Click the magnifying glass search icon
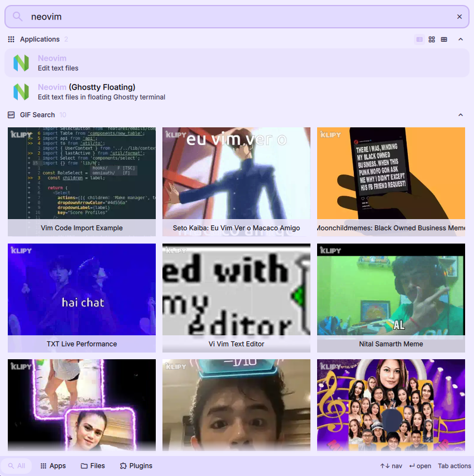474x476 pixels. [17, 17]
